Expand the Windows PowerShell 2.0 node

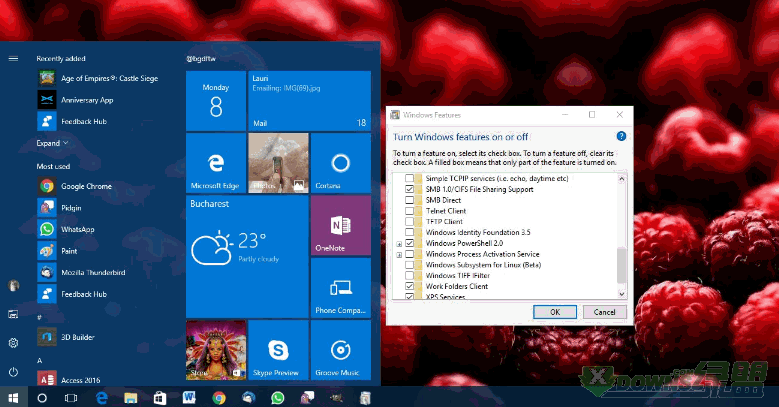399,244
